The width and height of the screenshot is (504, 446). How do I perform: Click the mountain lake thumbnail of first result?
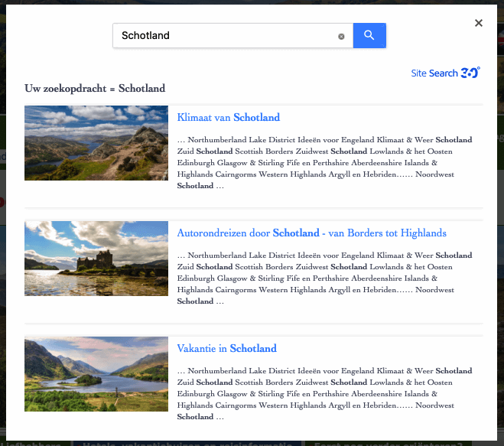click(x=96, y=143)
